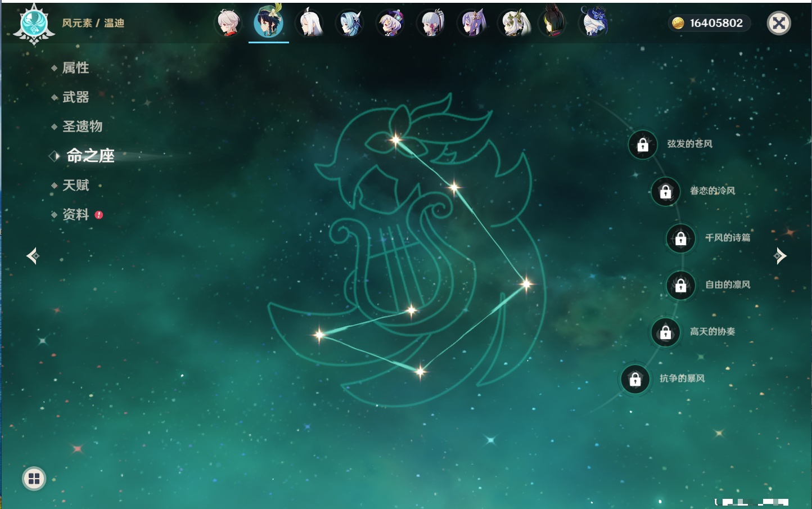The height and width of the screenshot is (509, 812).
Task: Click the lock icon for 弦发的苍风
Action: pos(643,145)
